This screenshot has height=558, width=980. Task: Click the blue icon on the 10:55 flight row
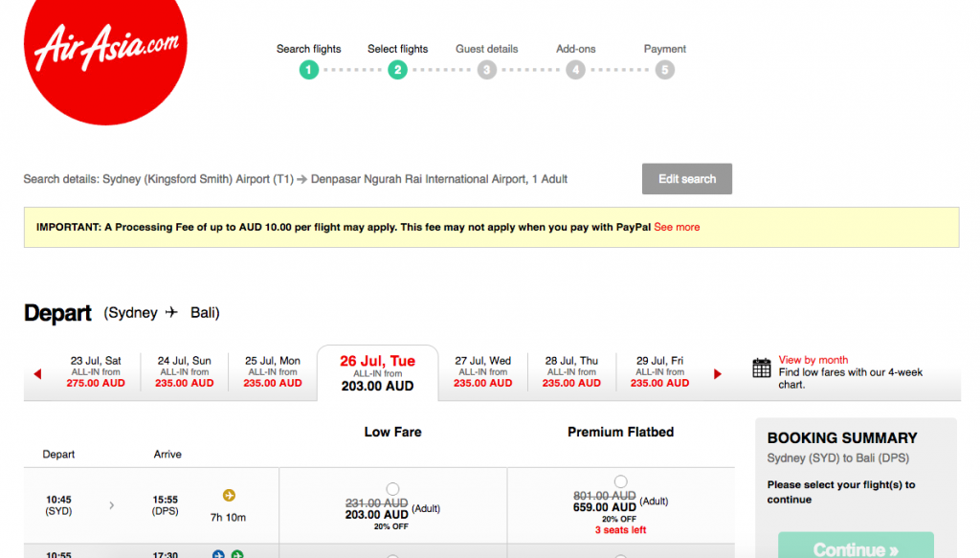coord(218,554)
